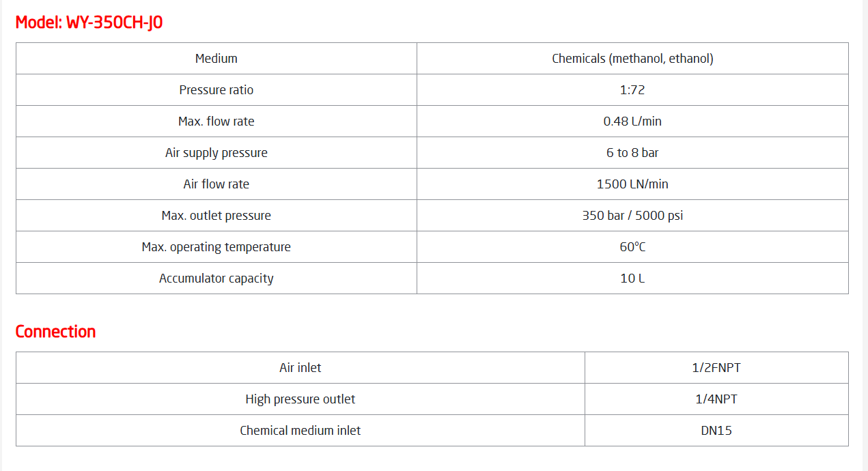
Task: Select the Accumulator capacity label
Action: pos(216,279)
